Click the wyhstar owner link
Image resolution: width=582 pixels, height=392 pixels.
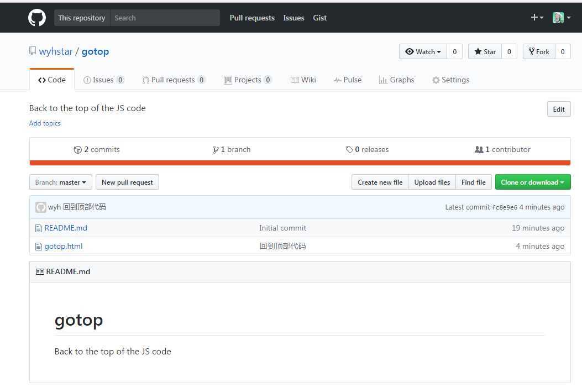click(56, 51)
